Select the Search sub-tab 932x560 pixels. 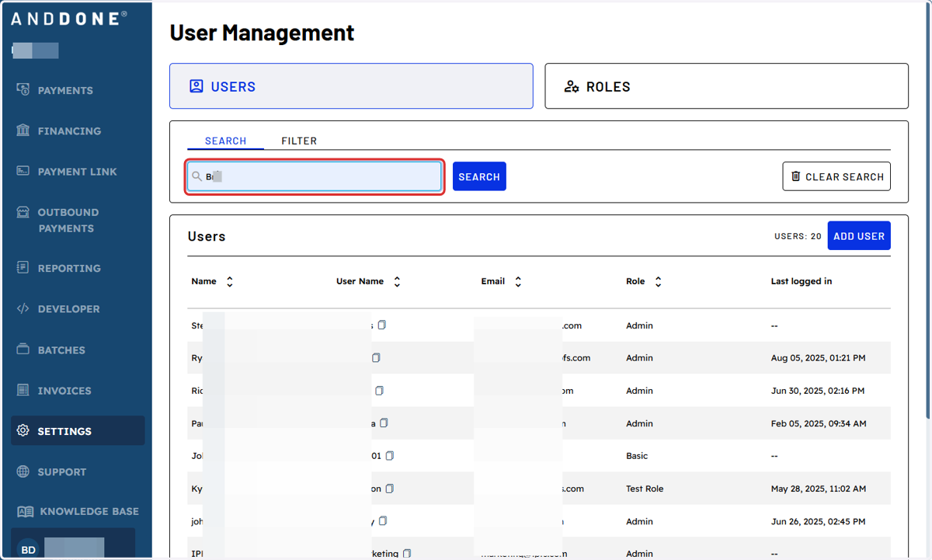tap(225, 141)
